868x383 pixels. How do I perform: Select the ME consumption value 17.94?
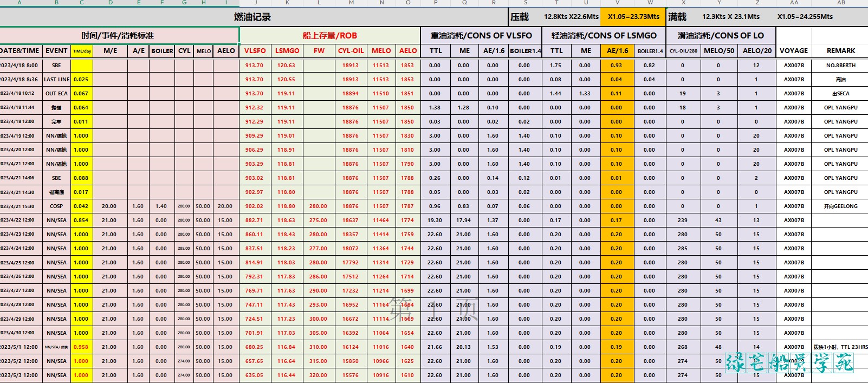[x=464, y=220]
